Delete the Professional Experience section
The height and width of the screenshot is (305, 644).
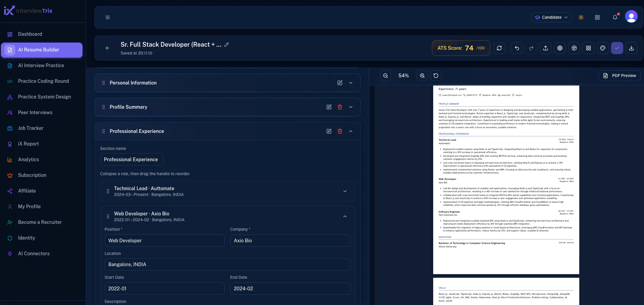[x=340, y=131]
